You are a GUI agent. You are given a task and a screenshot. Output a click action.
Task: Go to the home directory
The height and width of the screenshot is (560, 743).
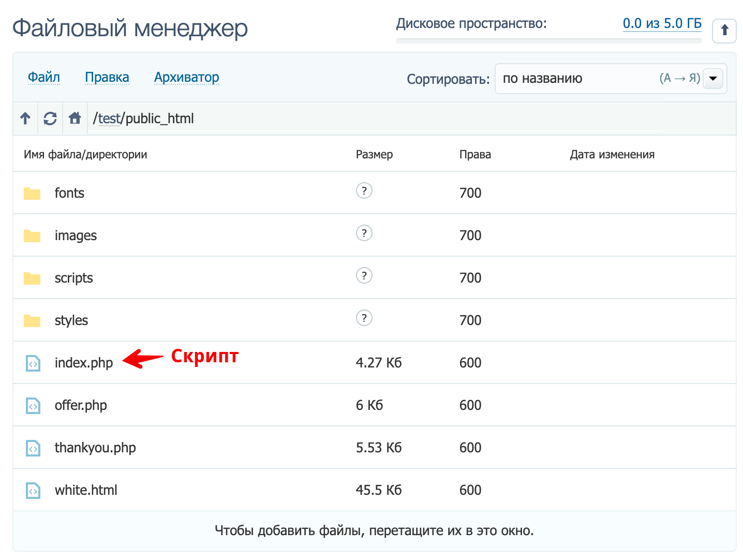(75, 119)
